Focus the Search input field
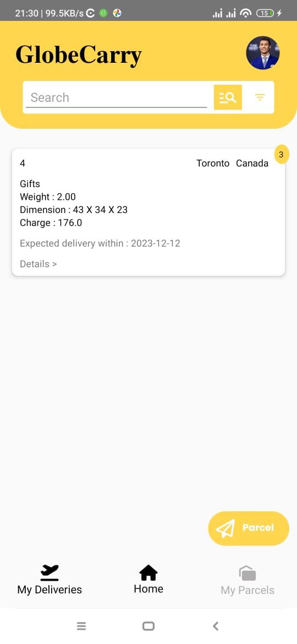The width and height of the screenshot is (297, 644). click(117, 97)
